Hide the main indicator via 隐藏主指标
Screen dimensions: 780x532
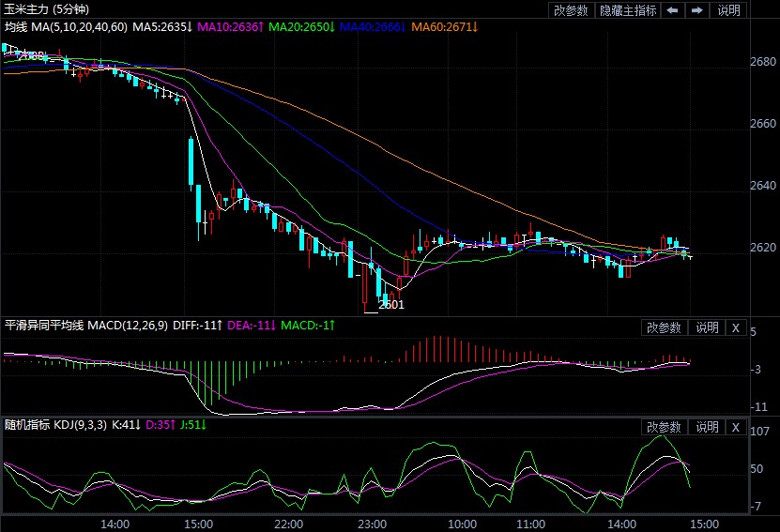coord(627,10)
